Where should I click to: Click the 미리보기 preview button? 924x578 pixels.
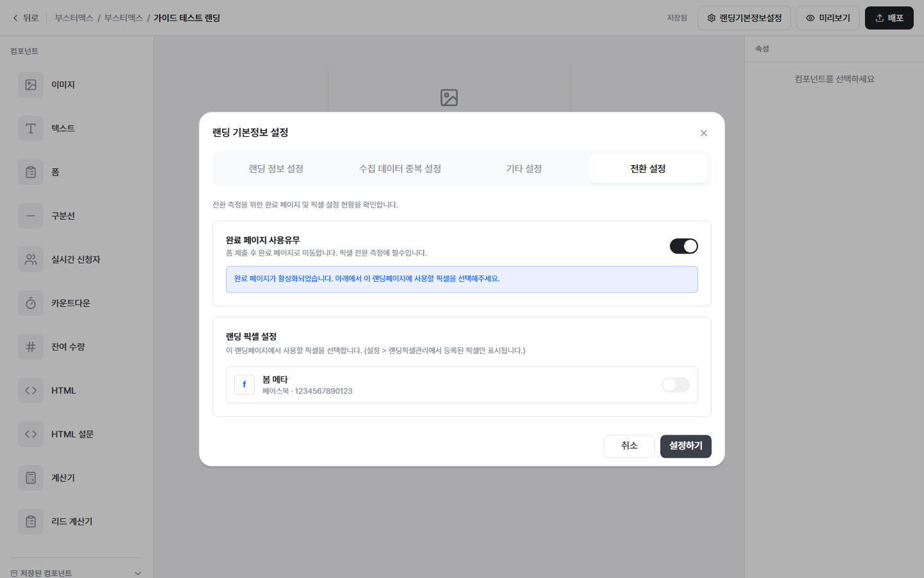click(x=828, y=18)
